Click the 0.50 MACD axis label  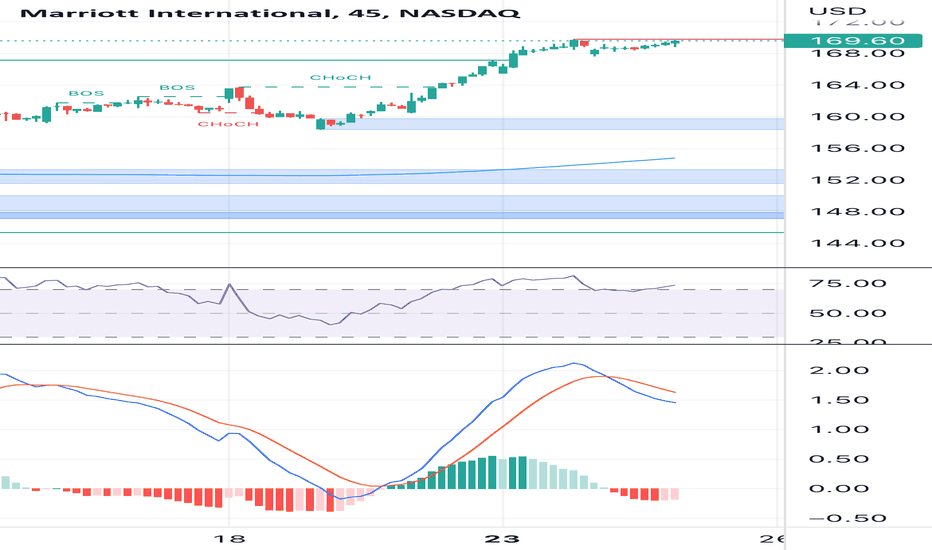pyautogui.click(x=839, y=459)
